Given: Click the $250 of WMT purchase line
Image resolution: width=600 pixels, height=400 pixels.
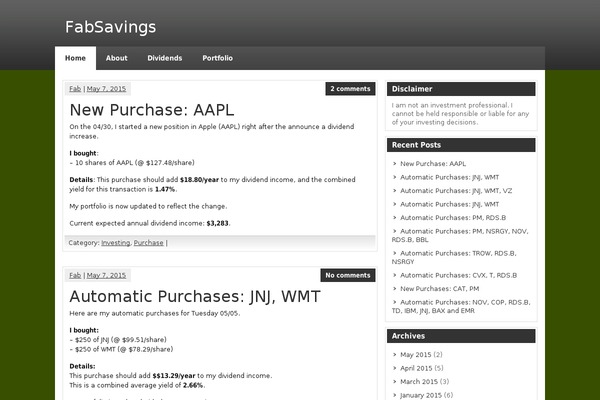Looking at the screenshot, I should pyautogui.click(x=121, y=349).
